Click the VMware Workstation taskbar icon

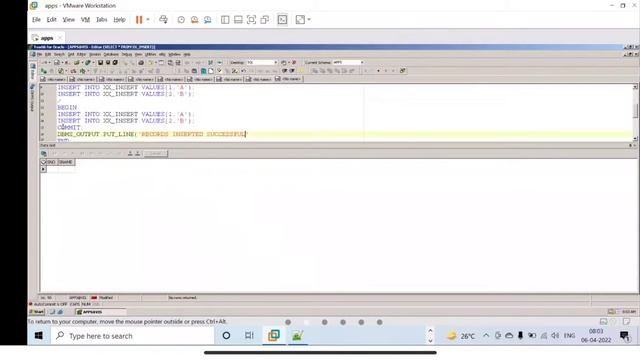click(x=274, y=336)
